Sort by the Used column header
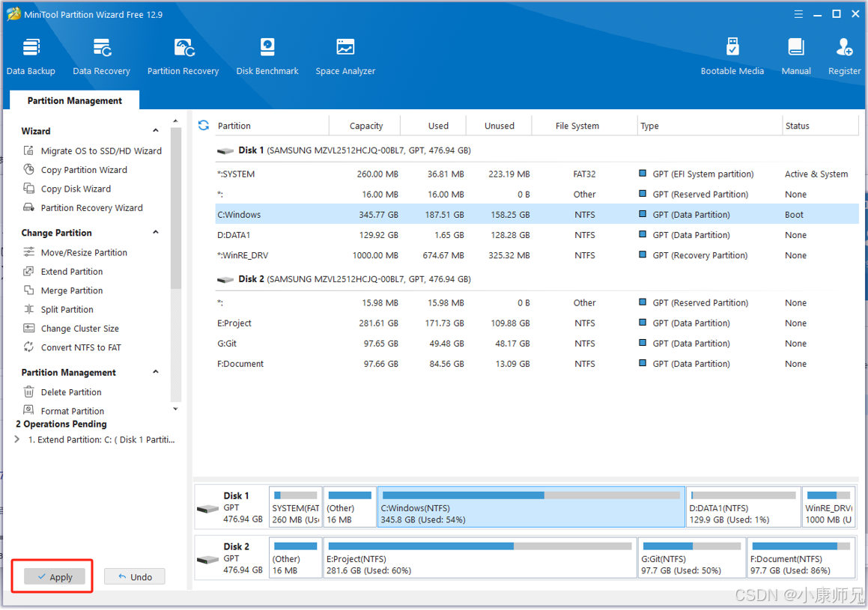The image size is (868, 610). point(434,126)
